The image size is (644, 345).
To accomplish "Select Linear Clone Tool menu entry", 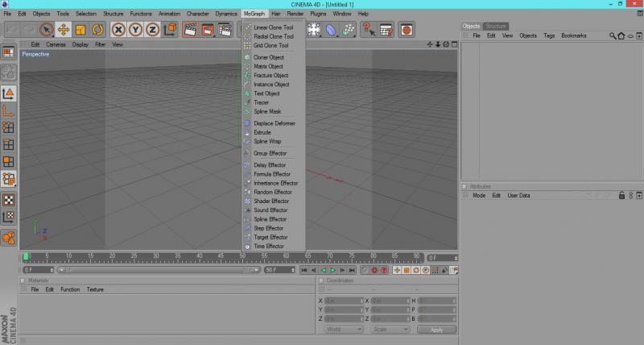I will (274, 27).
